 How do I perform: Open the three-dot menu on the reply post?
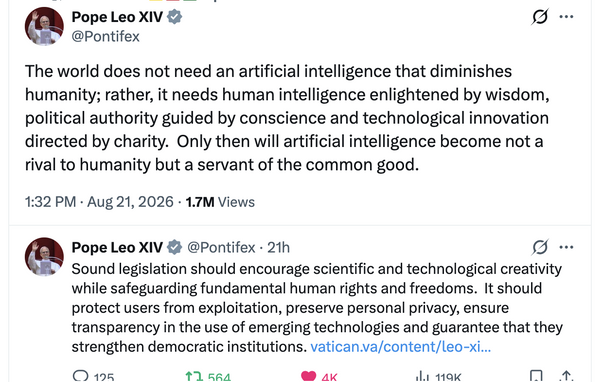tap(566, 247)
